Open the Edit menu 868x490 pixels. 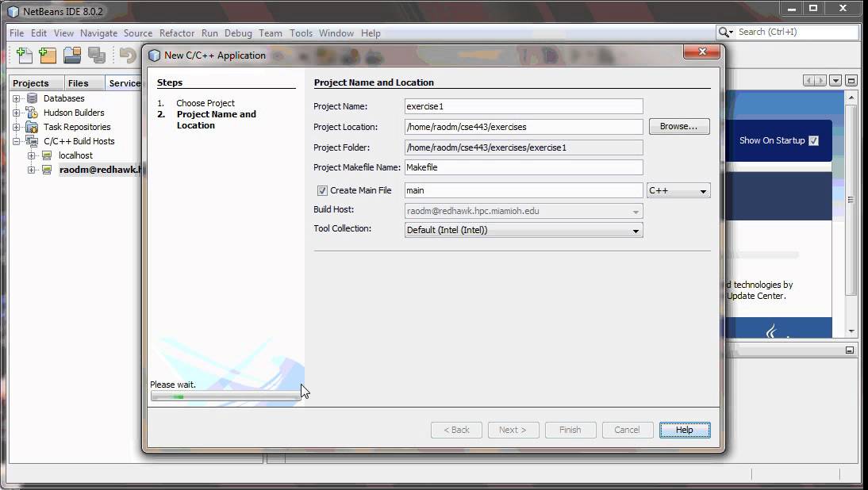(39, 33)
